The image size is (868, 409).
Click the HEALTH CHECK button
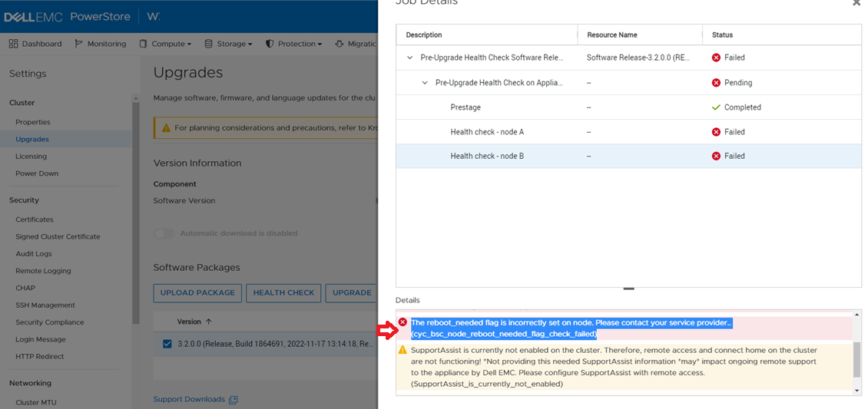[283, 293]
